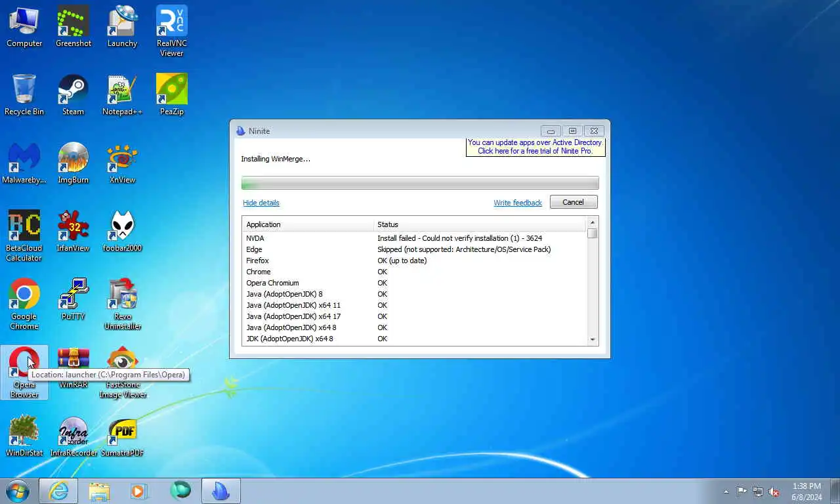840x504 pixels.
Task: Select the Java (AdoptOpenJDK) x64 11 row
Action: (x=415, y=305)
